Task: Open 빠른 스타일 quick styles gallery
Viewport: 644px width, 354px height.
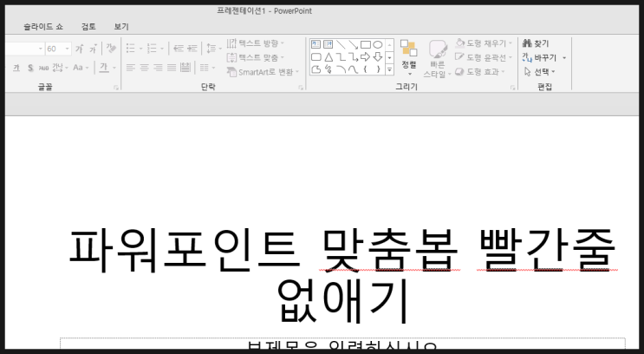Action: click(x=438, y=59)
